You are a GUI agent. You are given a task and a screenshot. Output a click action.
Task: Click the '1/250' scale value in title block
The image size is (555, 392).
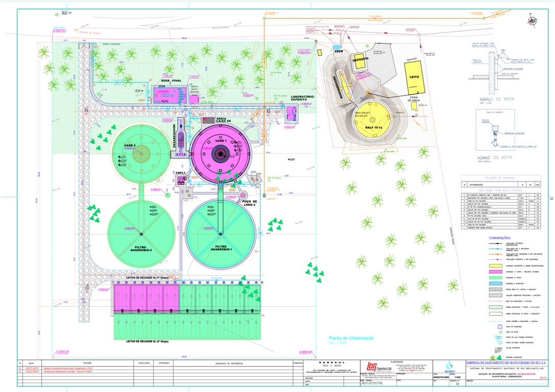coord(457,377)
